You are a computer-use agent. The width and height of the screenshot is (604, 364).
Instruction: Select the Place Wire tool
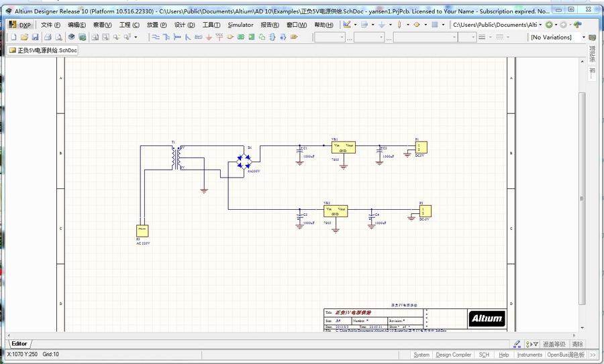[x=155, y=38]
